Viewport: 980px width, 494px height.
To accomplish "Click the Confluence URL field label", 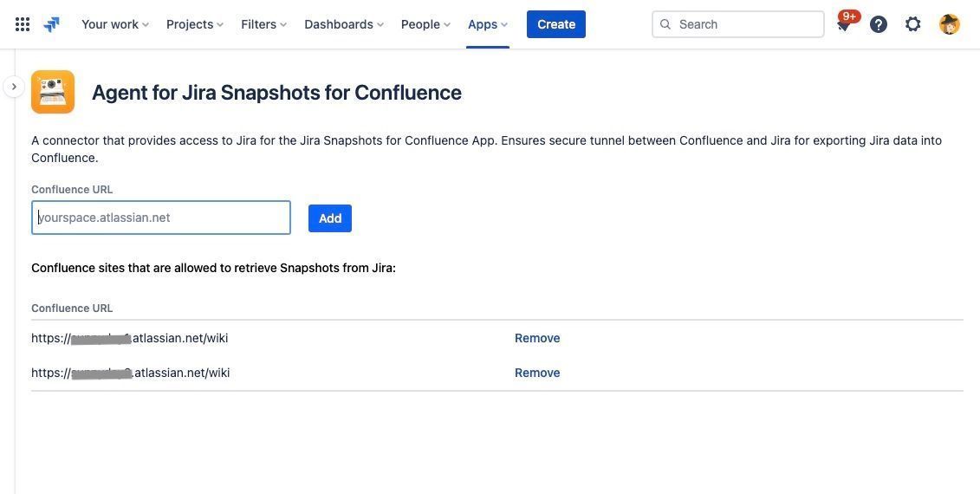I will (x=72, y=190).
